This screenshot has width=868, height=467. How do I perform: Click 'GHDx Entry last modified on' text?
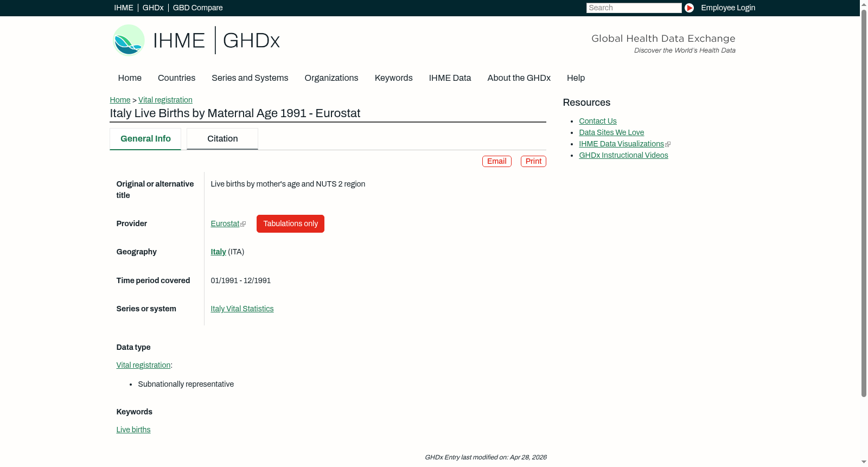[486, 458]
